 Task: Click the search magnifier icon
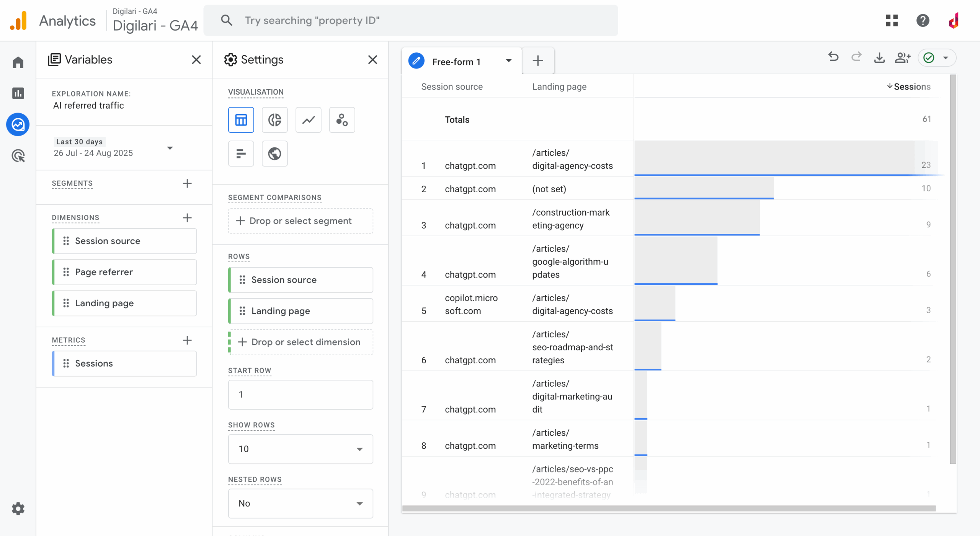pos(227,20)
